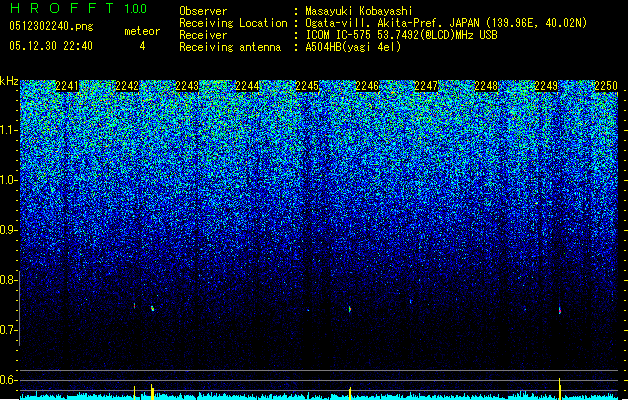
Task: Click the Receiving antenna label
Action: click(x=230, y=47)
